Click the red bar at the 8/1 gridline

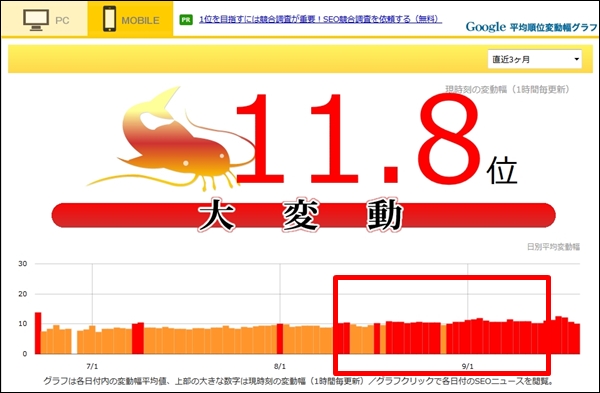pyautogui.click(x=280, y=339)
